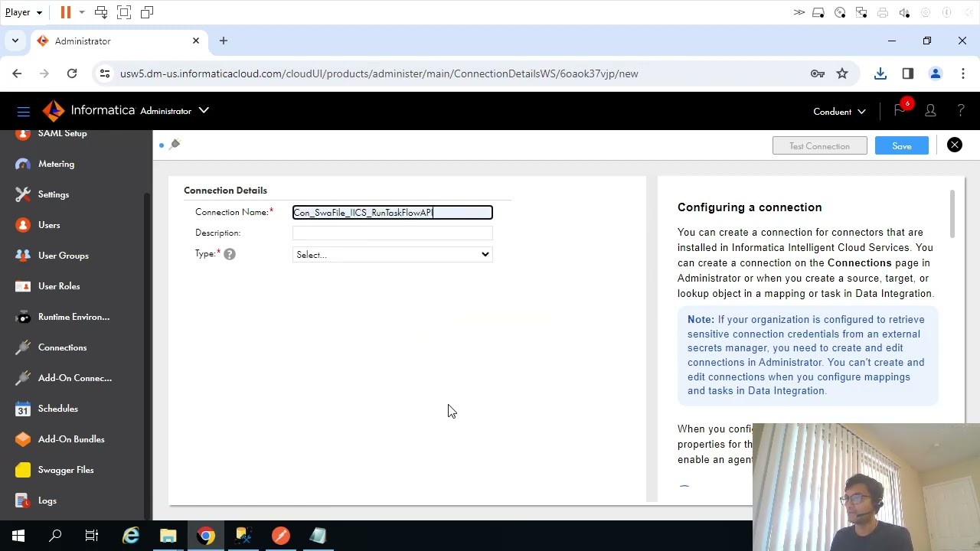Open Task View on the taskbar
The image size is (980, 551).
pos(92,536)
